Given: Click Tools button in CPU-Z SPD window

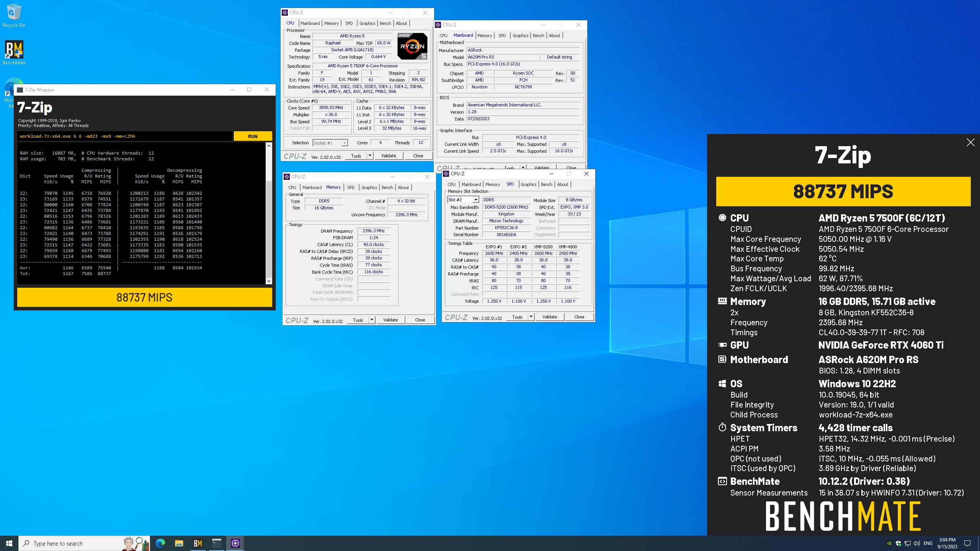Looking at the screenshot, I should (517, 317).
